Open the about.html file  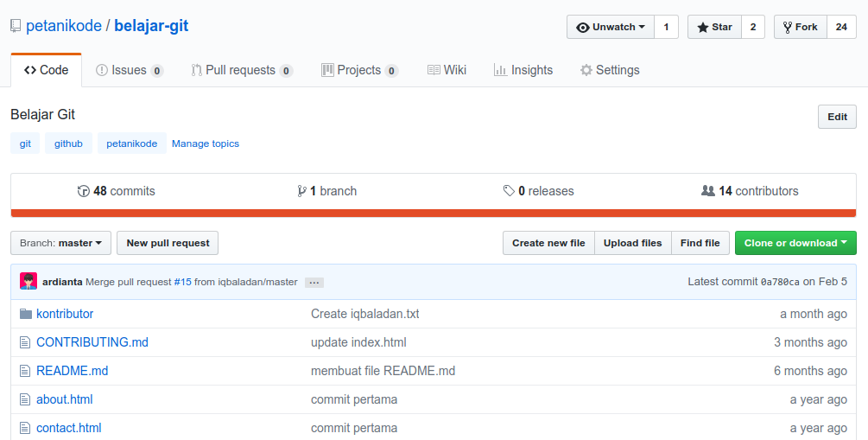click(x=65, y=399)
